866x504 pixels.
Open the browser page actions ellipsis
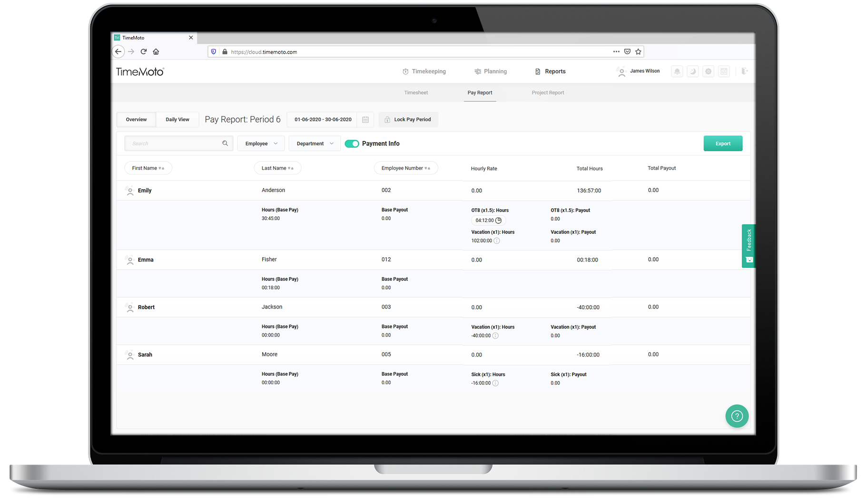pos(616,51)
